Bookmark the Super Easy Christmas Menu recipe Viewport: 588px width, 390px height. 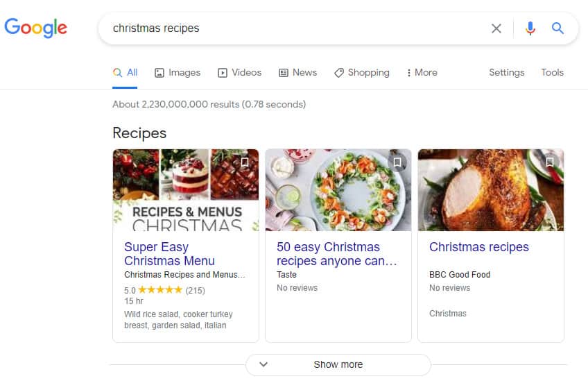tap(245, 162)
